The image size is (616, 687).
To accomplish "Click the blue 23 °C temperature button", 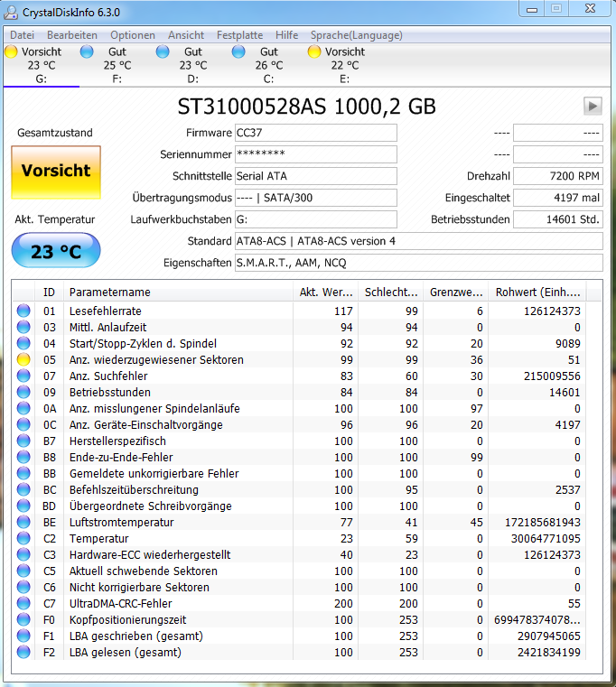I will click(56, 251).
